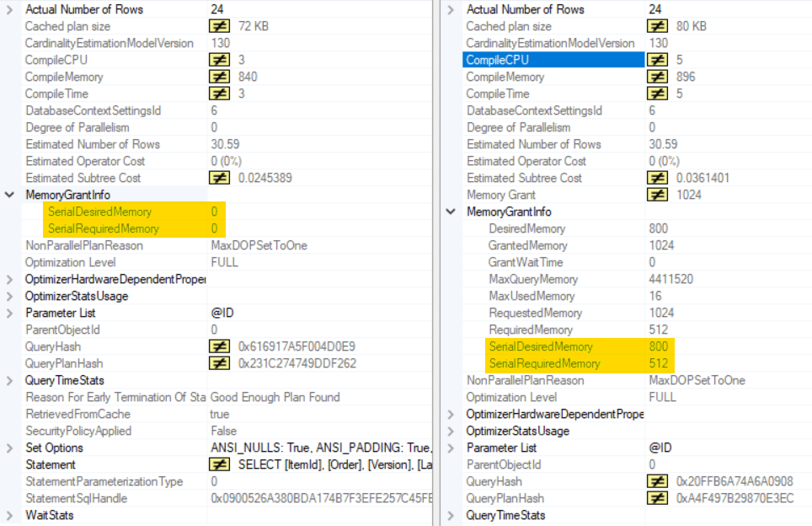The image size is (812, 526).
Task: Expand the right OptimizerStatsUsage section
Action: 451,431
